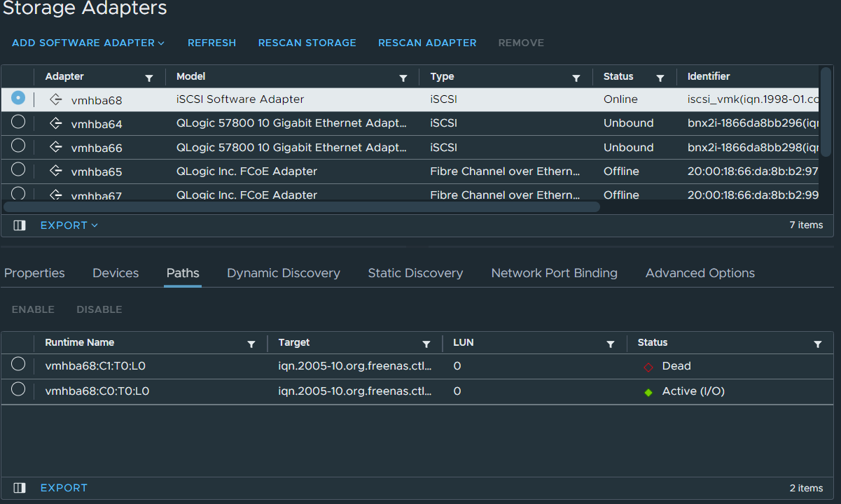The image size is (841, 504).
Task: Click Unbound status for vmhba64
Action: tap(629, 123)
